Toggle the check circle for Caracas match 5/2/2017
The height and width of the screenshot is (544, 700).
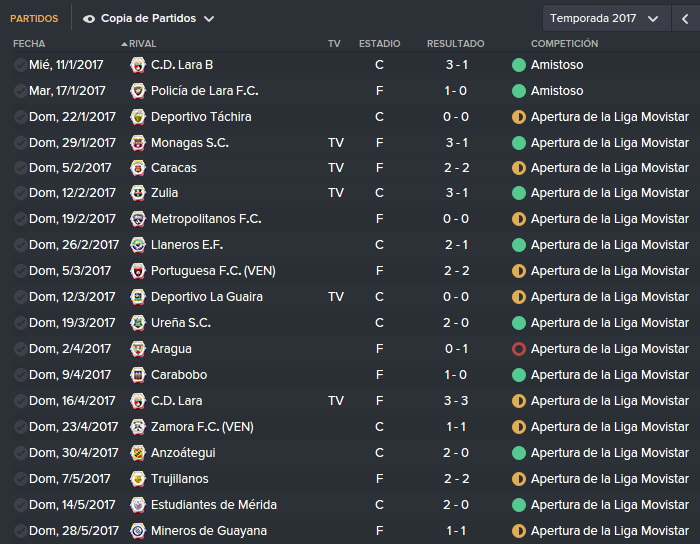point(20,168)
